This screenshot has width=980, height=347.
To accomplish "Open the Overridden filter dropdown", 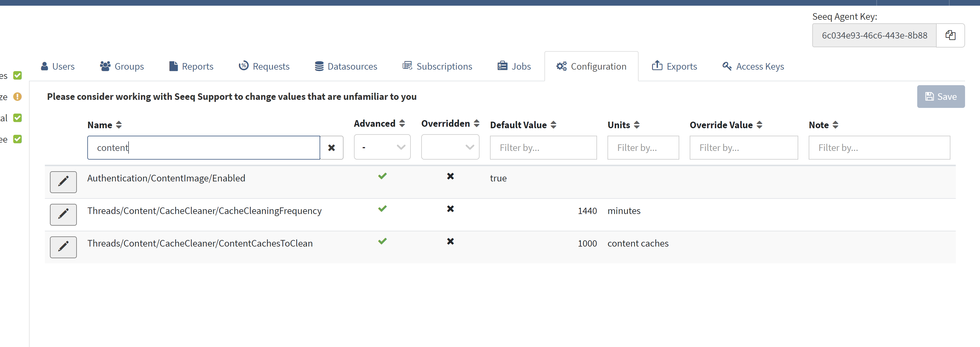I will (450, 147).
